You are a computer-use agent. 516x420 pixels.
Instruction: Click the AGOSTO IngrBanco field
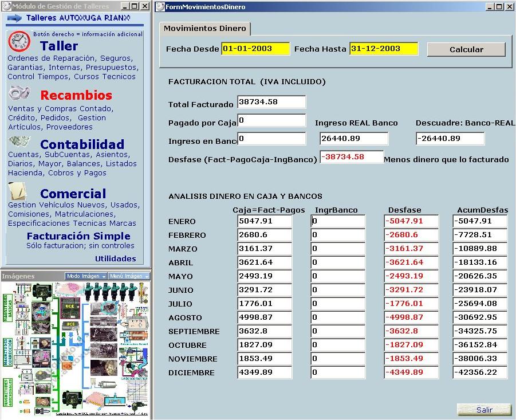338,317
